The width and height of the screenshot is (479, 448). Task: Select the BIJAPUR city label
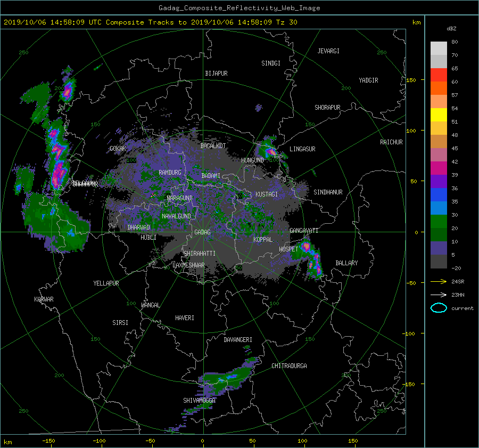tap(216, 74)
